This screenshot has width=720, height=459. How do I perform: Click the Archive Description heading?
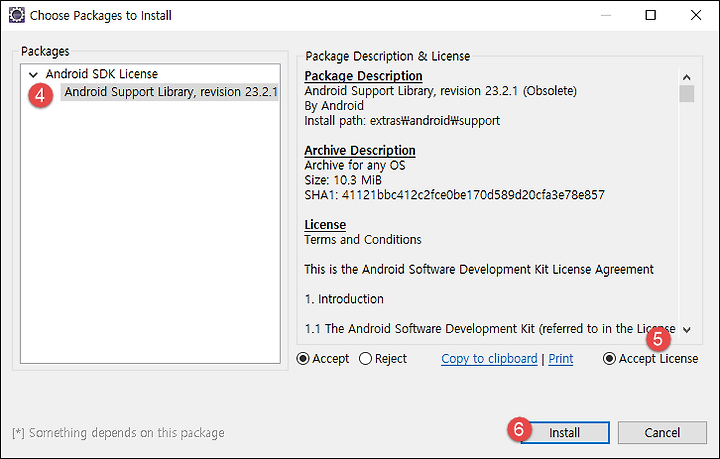[x=360, y=150]
